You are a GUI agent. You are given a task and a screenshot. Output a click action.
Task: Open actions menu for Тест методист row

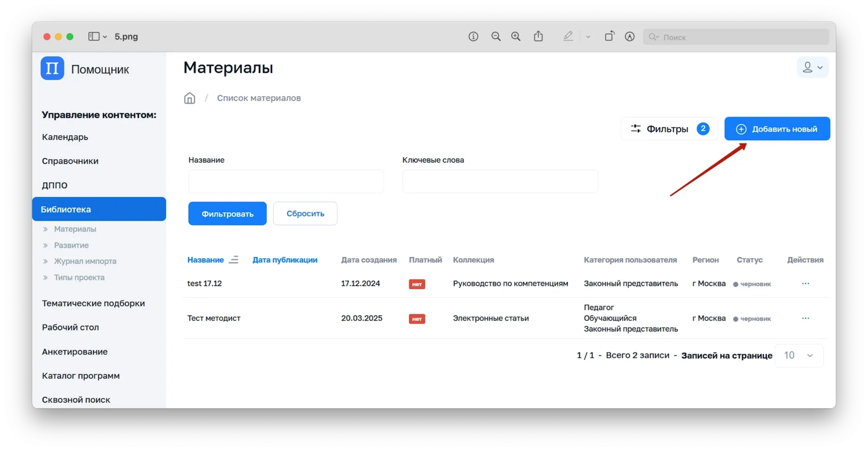[805, 318]
